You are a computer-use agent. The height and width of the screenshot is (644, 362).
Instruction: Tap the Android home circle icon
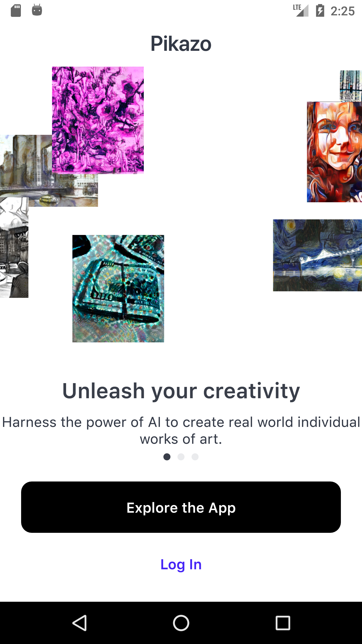[181, 623]
